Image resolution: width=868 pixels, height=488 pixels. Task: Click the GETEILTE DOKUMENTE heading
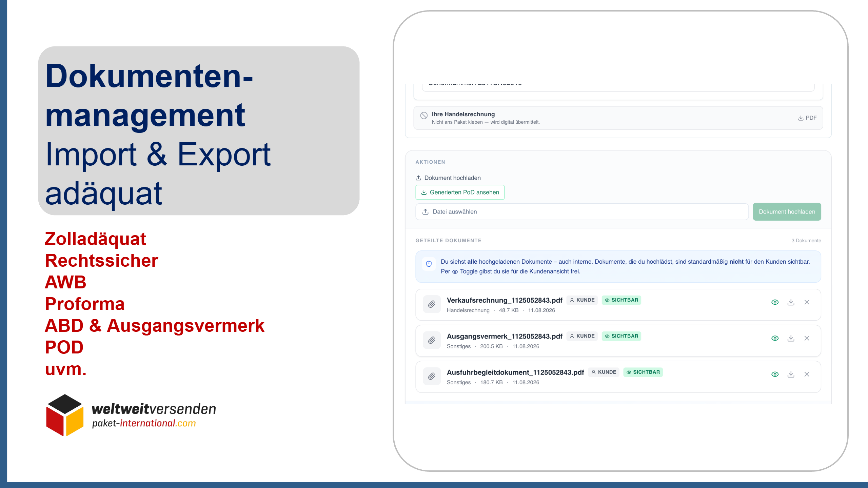pyautogui.click(x=449, y=241)
